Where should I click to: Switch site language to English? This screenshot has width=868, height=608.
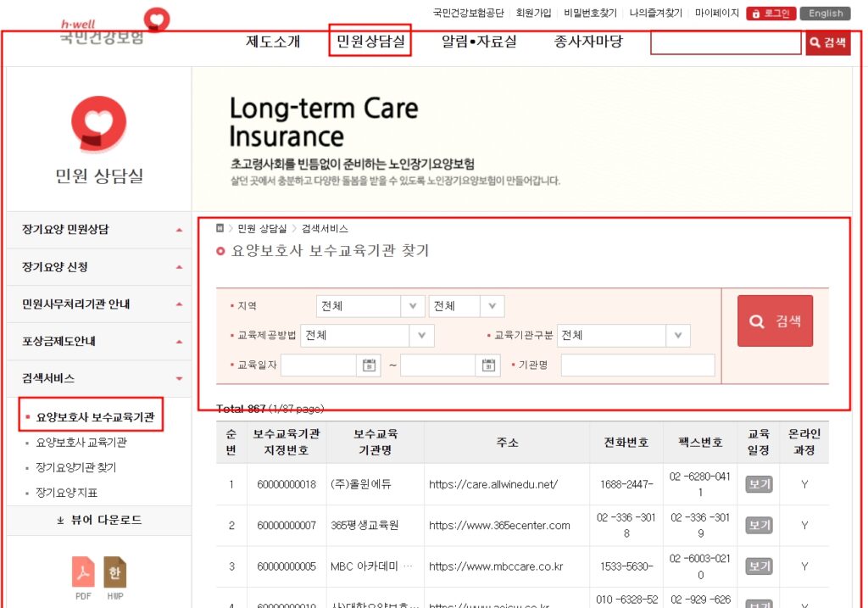pos(825,14)
